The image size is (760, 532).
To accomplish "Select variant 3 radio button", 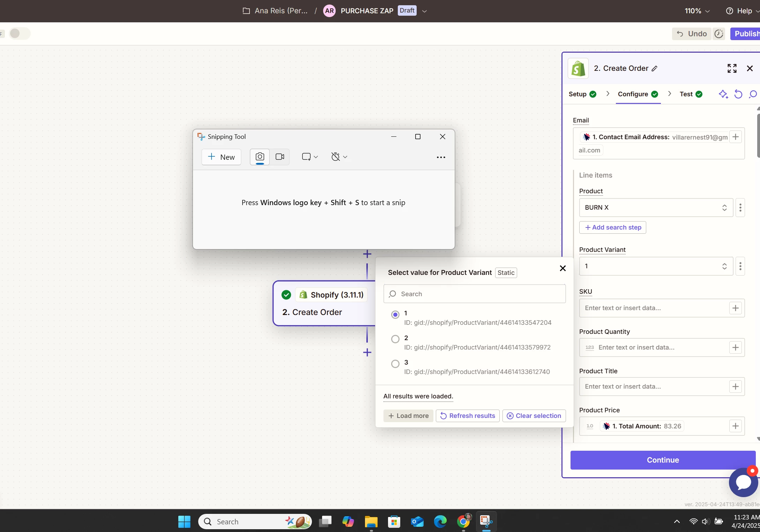I will click(395, 364).
